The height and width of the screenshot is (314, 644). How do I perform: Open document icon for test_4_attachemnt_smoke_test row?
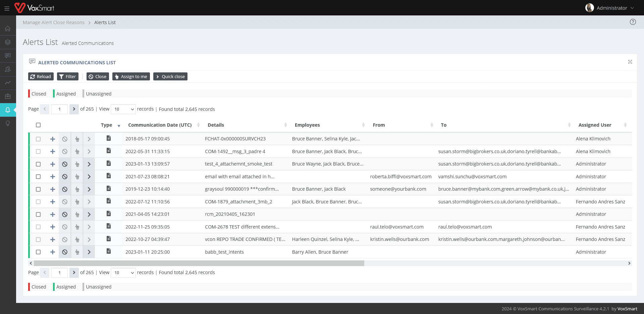(x=109, y=164)
